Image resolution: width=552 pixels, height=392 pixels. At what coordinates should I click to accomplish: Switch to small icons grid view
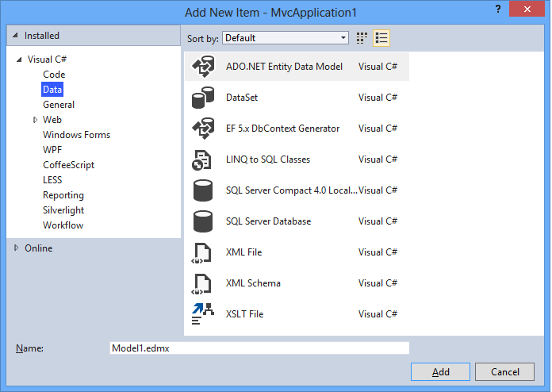click(x=362, y=38)
